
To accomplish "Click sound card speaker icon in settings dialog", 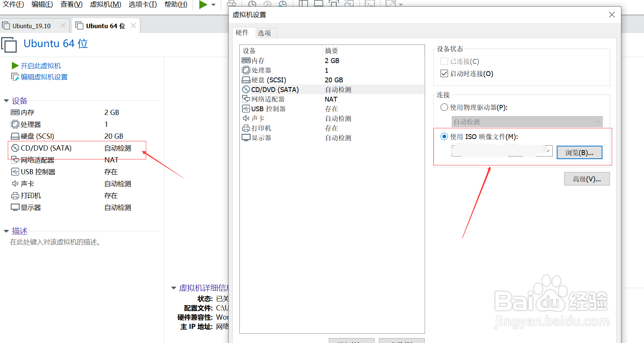I will click(x=246, y=118).
